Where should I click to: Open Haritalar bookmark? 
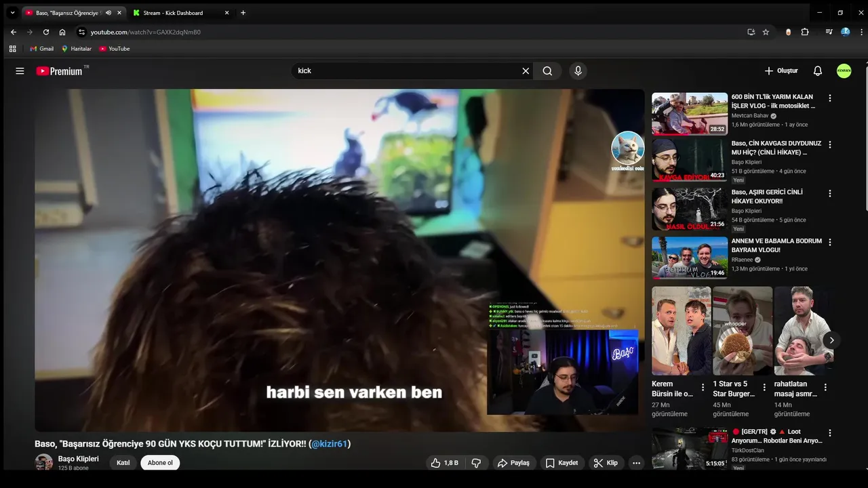(77, 49)
